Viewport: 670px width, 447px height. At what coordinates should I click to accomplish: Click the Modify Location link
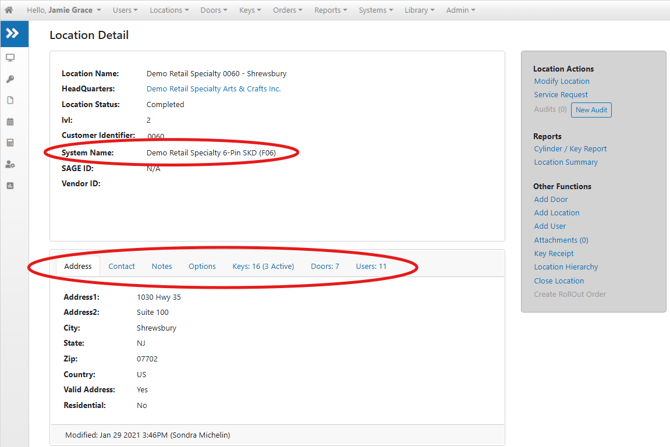561,81
